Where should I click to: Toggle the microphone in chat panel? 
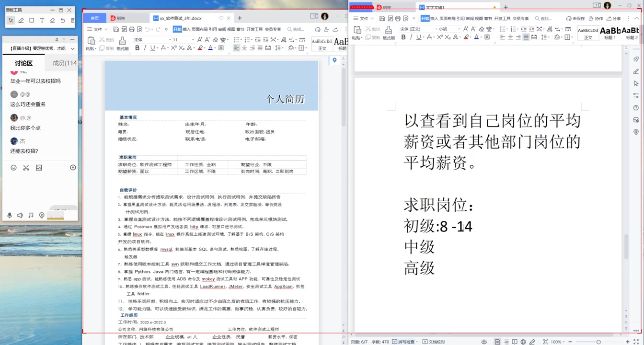click(10, 216)
